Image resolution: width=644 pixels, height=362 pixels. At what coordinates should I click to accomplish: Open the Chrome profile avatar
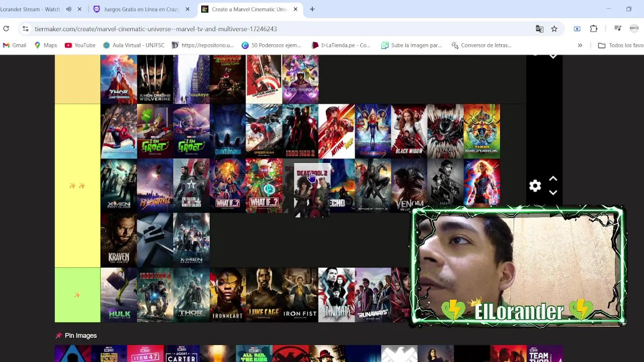(634, 29)
